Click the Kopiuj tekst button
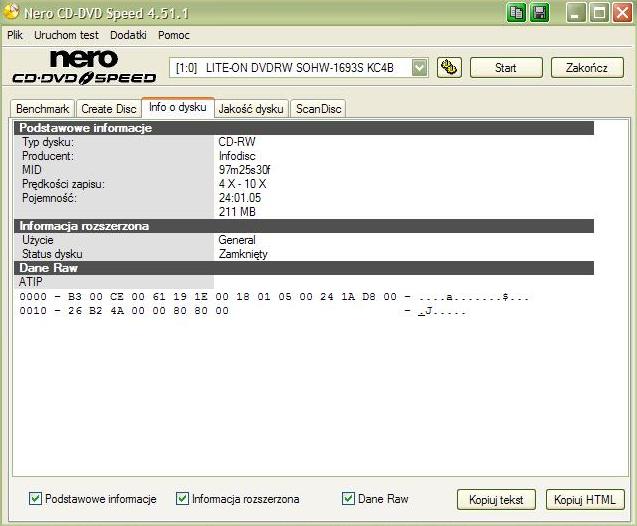The height and width of the screenshot is (526, 637). click(x=496, y=500)
